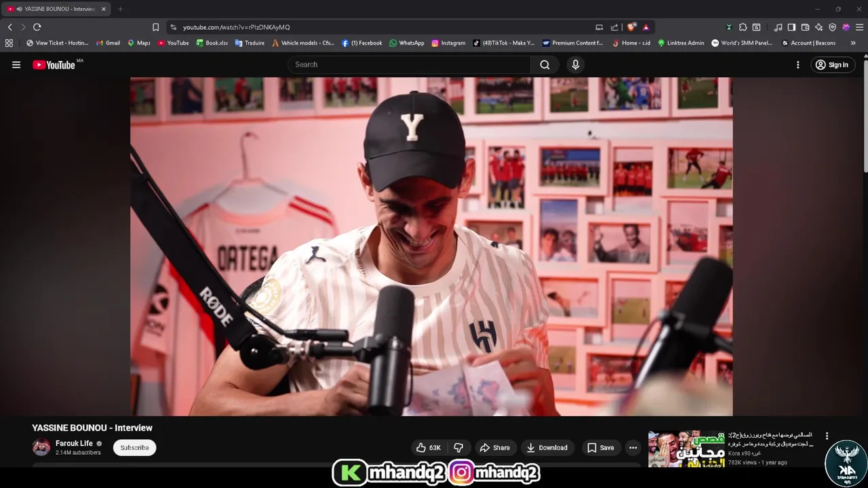Screen dimensions: 868x488
Task: Go to YouTube home via logo
Action: pyautogui.click(x=54, y=65)
